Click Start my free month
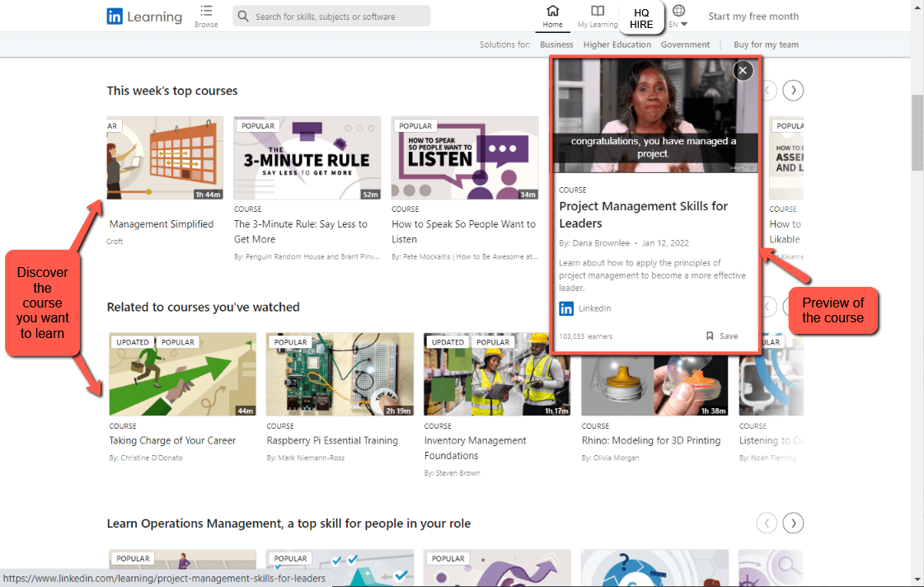 [x=753, y=16]
